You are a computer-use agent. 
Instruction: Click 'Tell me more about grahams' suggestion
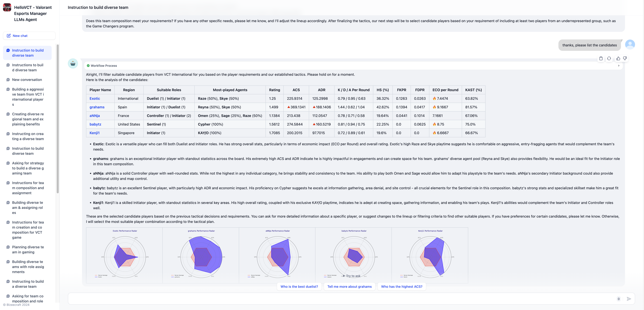click(349, 286)
